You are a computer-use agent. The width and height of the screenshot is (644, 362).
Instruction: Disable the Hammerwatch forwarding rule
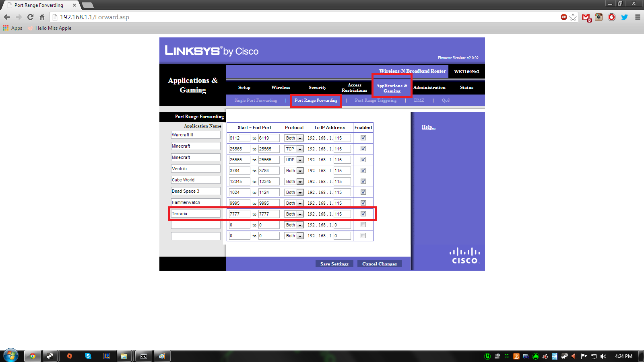[x=363, y=203]
